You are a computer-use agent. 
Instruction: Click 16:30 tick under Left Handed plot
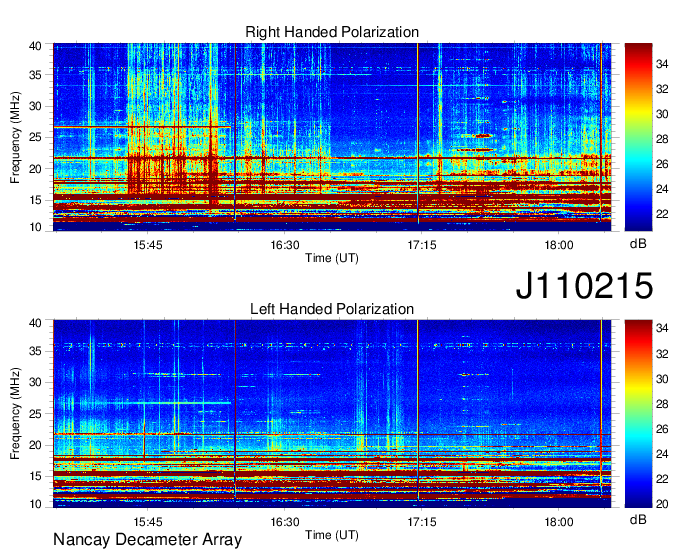pos(285,522)
